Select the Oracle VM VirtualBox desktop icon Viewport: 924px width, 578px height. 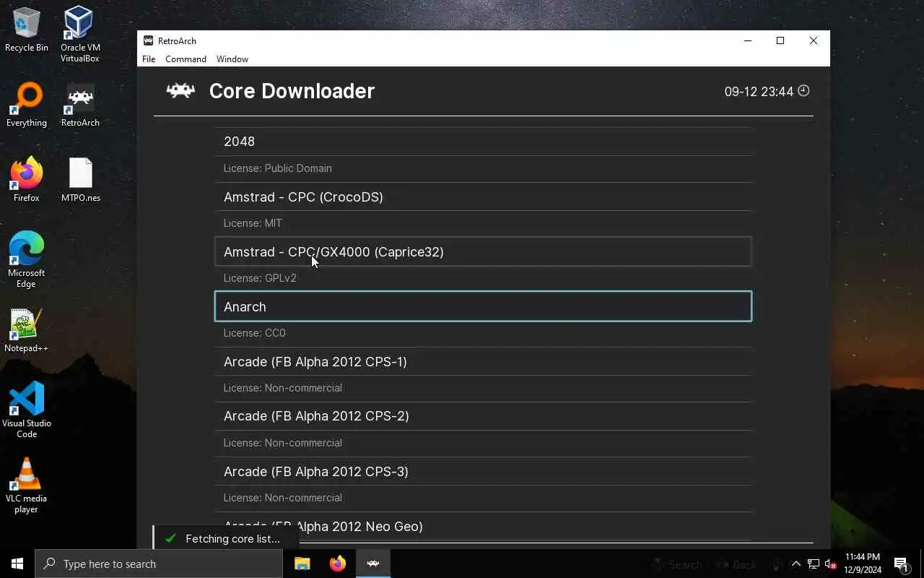pos(80,35)
